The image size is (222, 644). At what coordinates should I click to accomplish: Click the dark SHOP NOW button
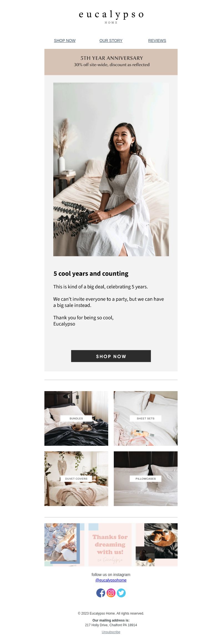pyautogui.click(x=111, y=356)
